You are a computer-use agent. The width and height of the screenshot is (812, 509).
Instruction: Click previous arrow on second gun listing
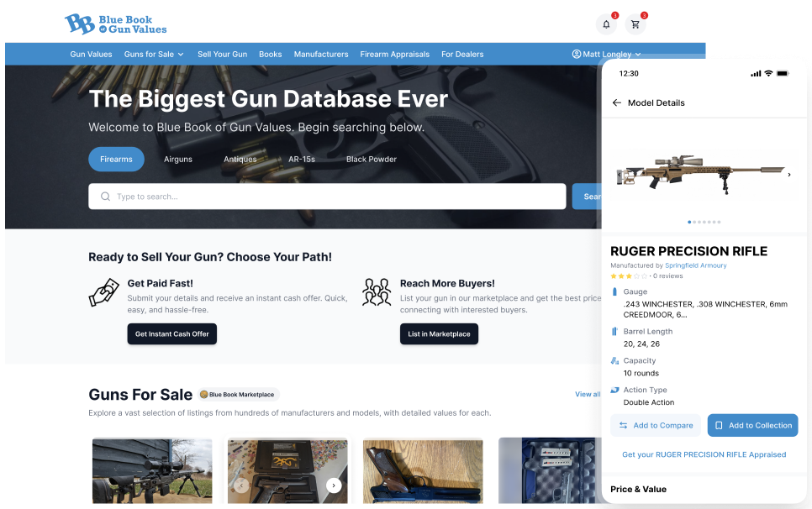click(x=241, y=485)
